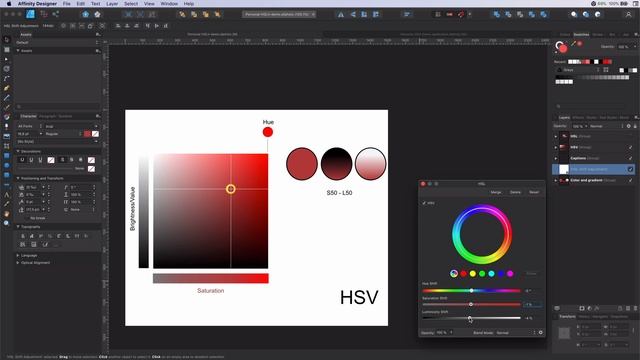Click the mask layer icon at Layers panel bottom
Viewport: 640px width, 360px height.
[x=582, y=309]
